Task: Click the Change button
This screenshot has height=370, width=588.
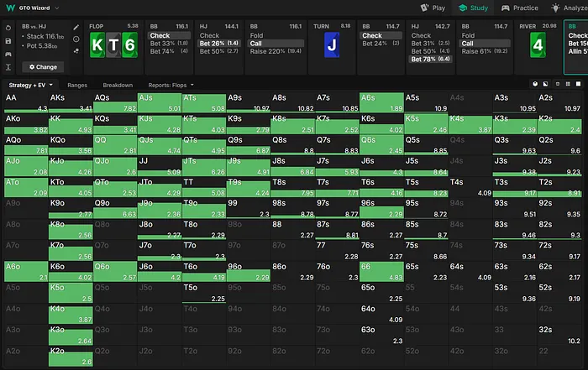Action: [43, 65]
